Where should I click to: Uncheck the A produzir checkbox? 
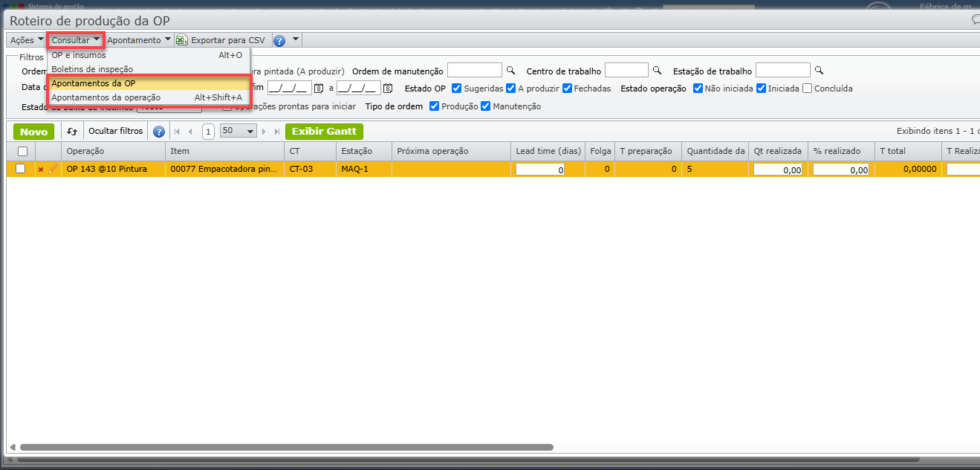pos(510,88)
